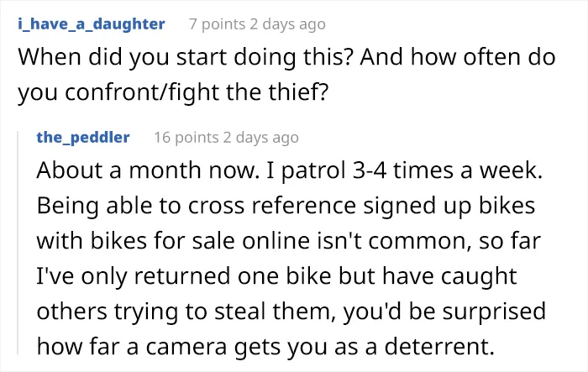Click the line starting 'About a month now'
The image size is (588, 372).
point(290,170)
